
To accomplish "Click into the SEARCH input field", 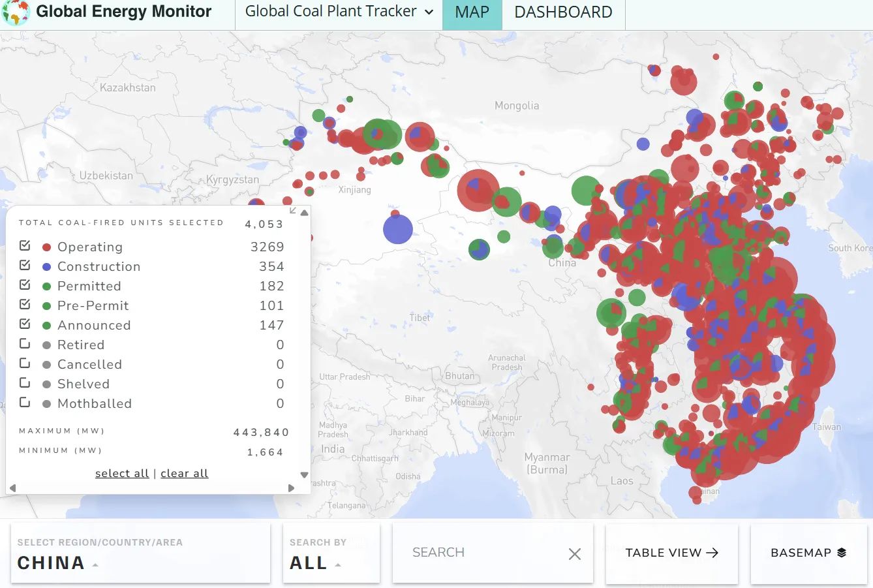I will pos(483,553).
